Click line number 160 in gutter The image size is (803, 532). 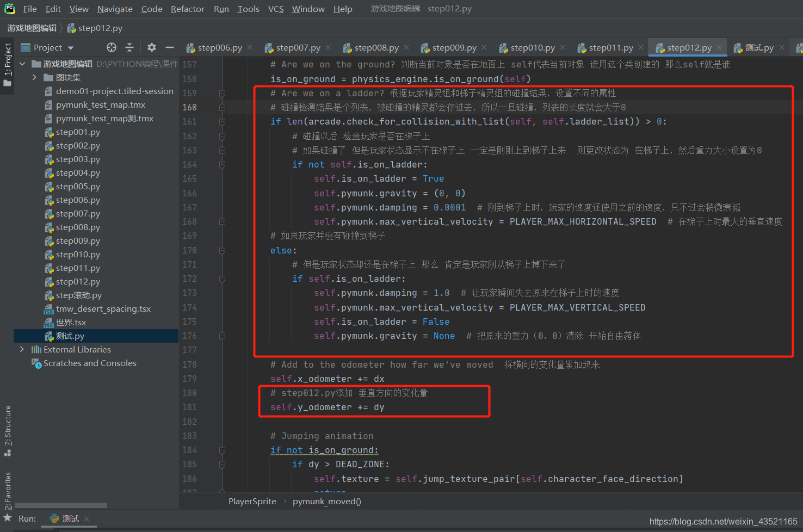[189, 107]
